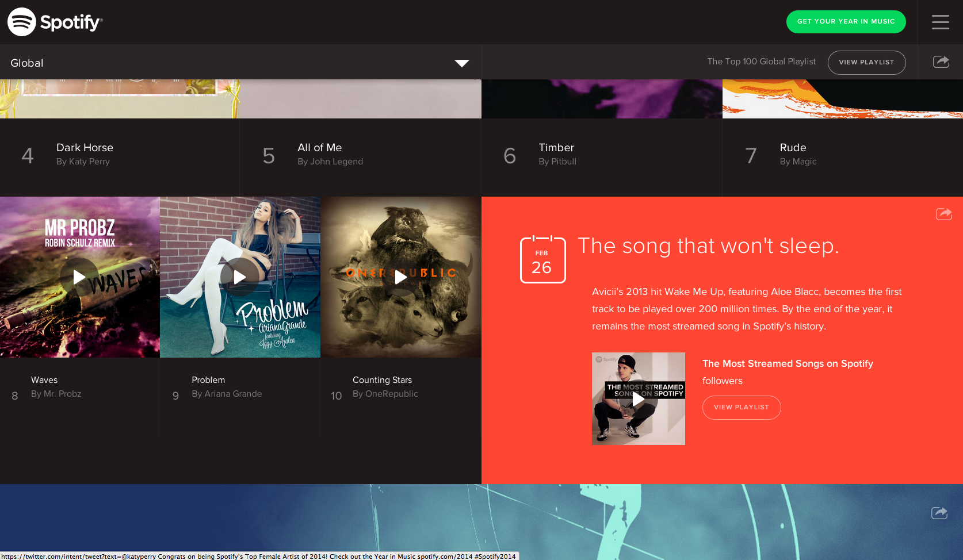Click the View Playlist button for Top 100 Global

click(866, 62)
